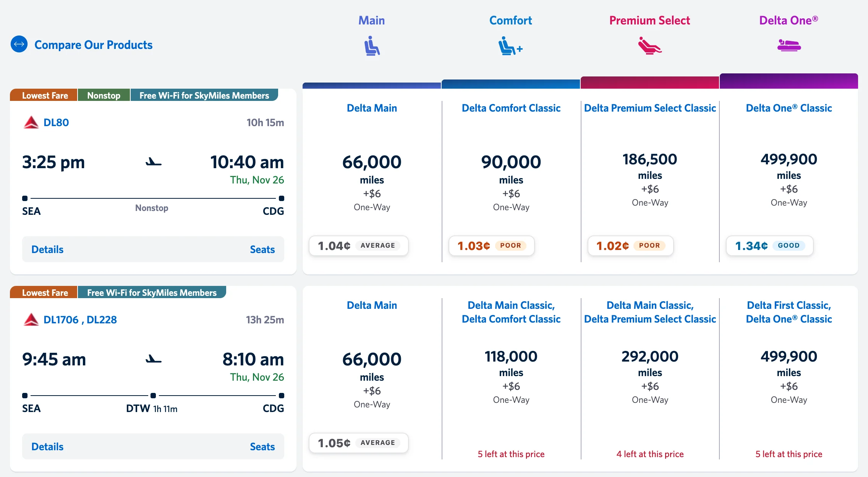868x477 pixels.
Task: Select Delta Premium Select Classic 186,500 miles fare
Action: coord(650,180)
